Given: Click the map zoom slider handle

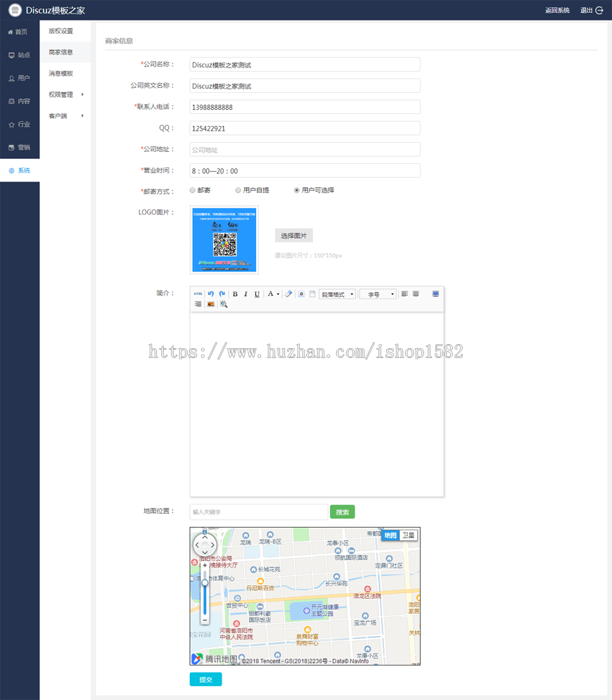Looking at the screenshot, I should pos(205,583).
